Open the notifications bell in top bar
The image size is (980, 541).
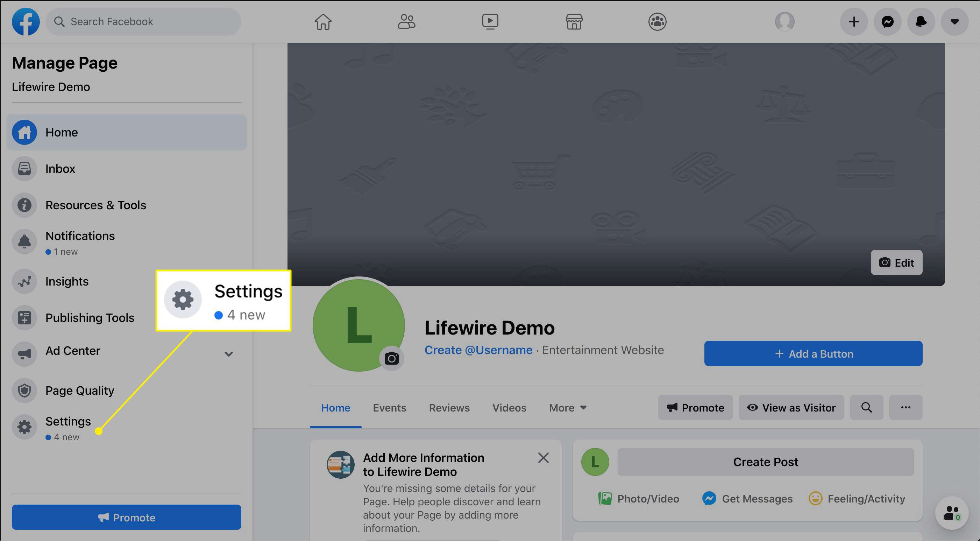pos(921,22)
